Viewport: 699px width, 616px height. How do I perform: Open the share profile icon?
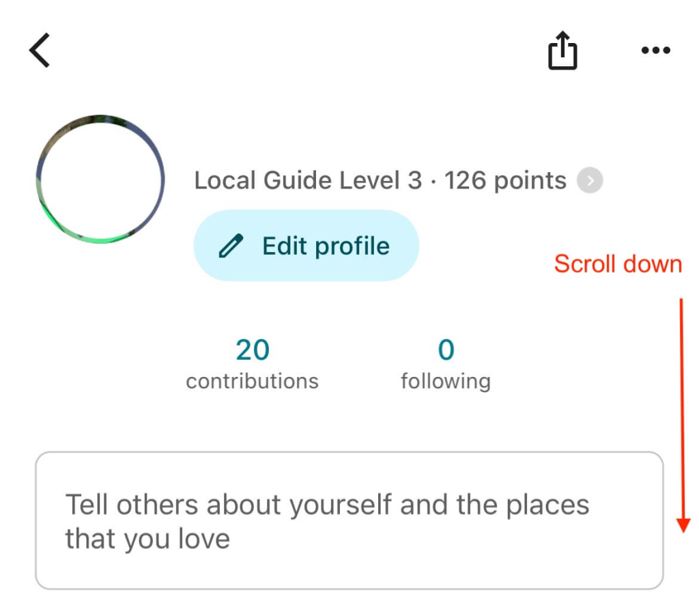coord(562,52)
